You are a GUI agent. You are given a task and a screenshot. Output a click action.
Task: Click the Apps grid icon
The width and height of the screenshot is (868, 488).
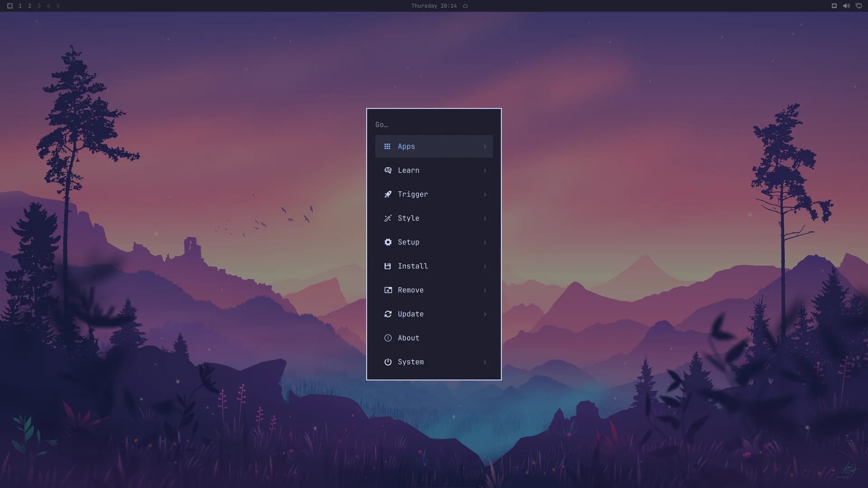pos(387,146)
